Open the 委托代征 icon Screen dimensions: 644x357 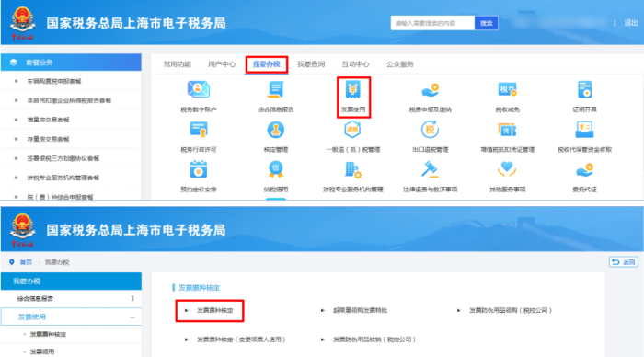[584, 169]
